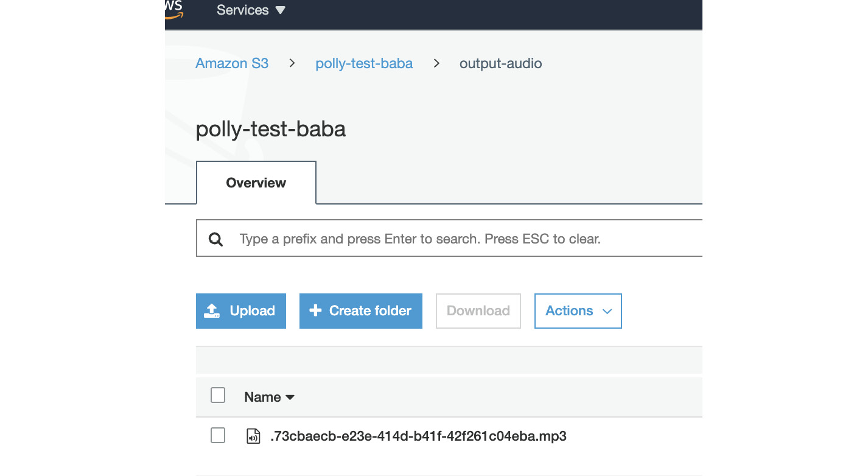Select the Overview tab
This screenshot has width=868, height=476.
click(256, 183)
